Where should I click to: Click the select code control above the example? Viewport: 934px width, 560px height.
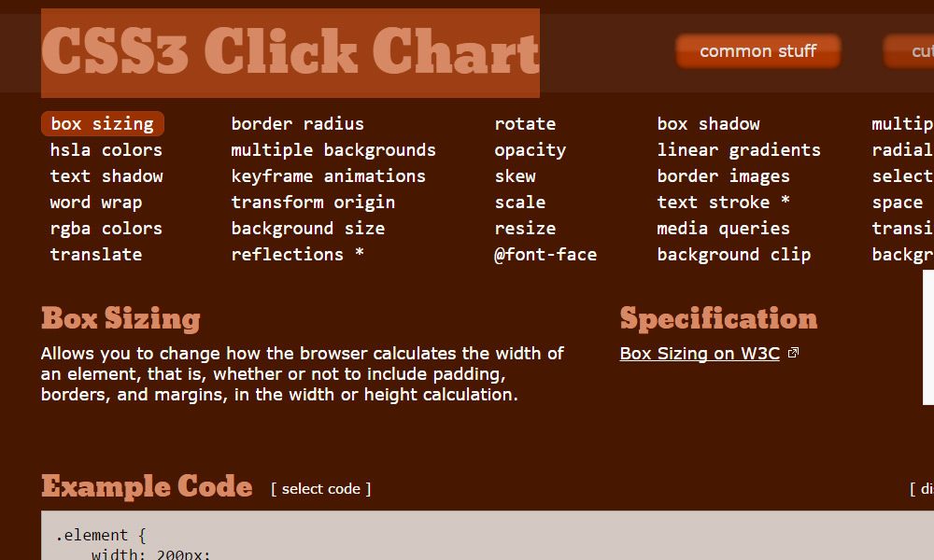point(320,488)
